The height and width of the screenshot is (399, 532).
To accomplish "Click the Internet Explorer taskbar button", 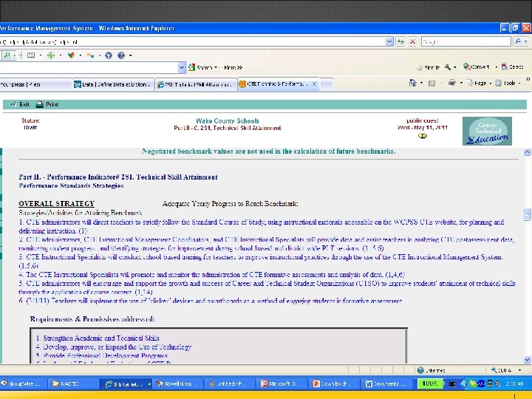I will (126, 383).
